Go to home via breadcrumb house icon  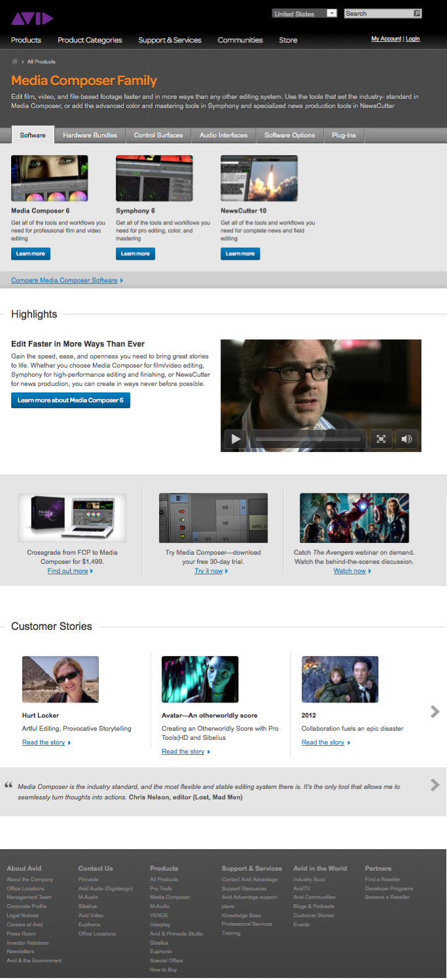(14, 61)
